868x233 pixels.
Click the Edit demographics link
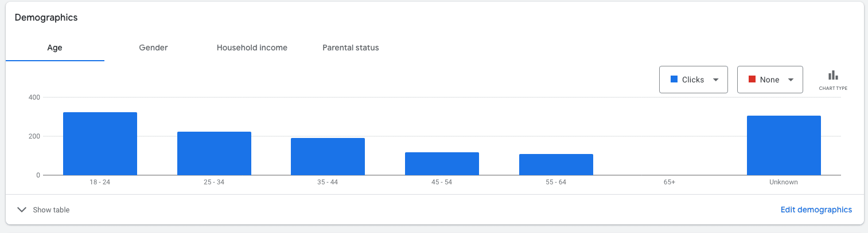816,210
